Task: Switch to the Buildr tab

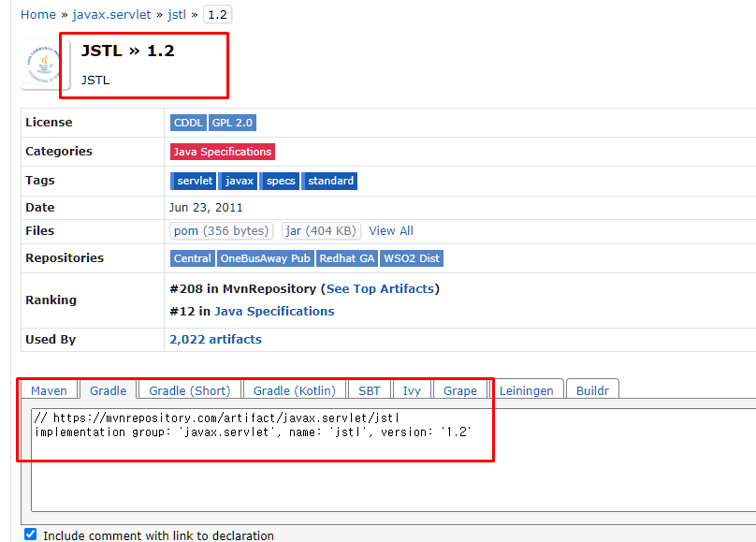Action: 592,390
